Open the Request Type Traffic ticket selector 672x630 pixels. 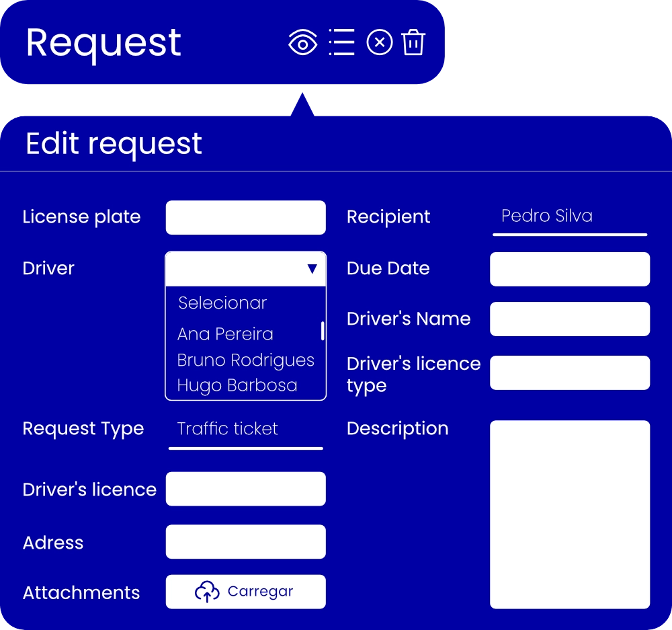[245, 430]
